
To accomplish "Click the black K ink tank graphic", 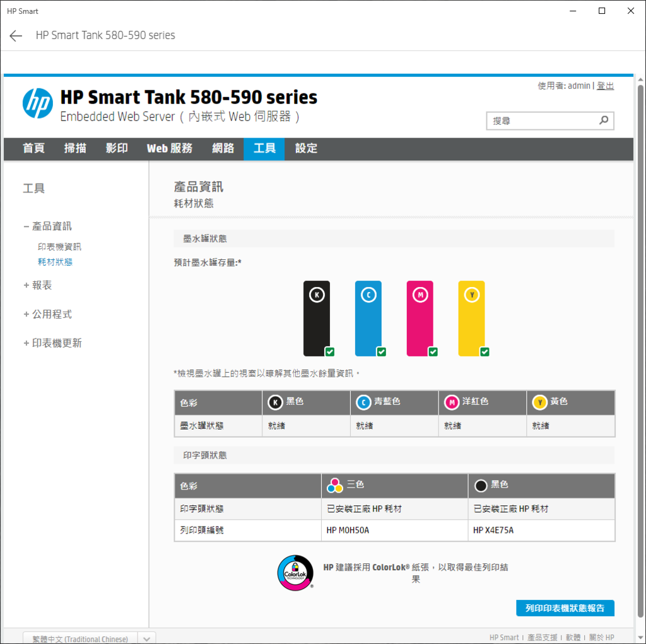I will click(x=317, y=318).
